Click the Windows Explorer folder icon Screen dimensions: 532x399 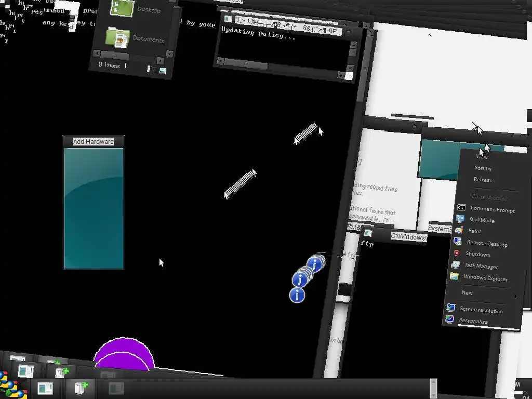coord(454,276)
